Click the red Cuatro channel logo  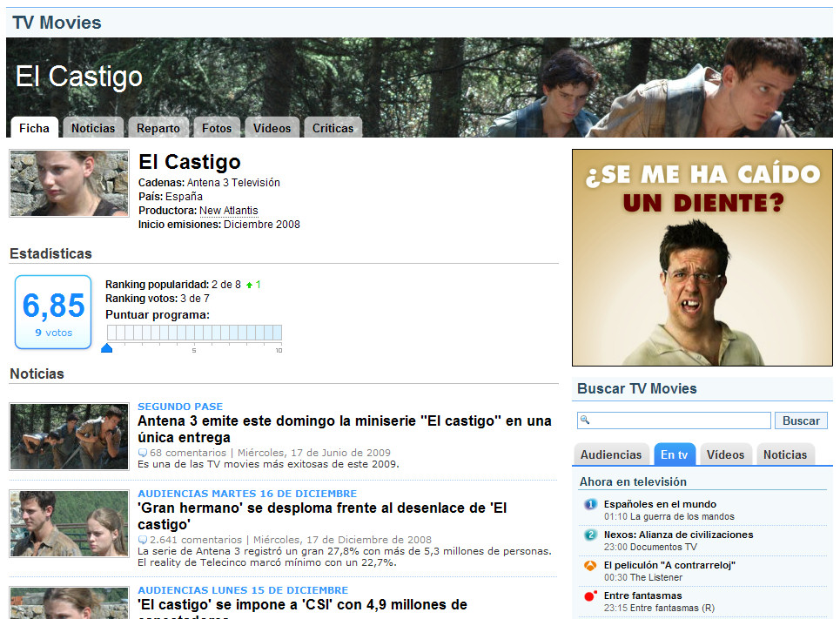point(590,595)
